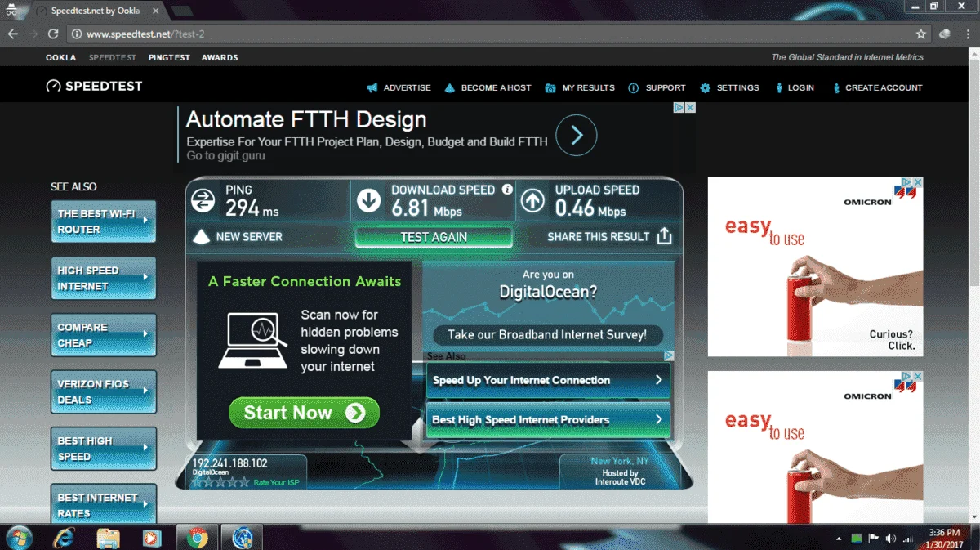Reload the page in Chrome
Viewport: 980px width, 550px height.
click(53, 34)
